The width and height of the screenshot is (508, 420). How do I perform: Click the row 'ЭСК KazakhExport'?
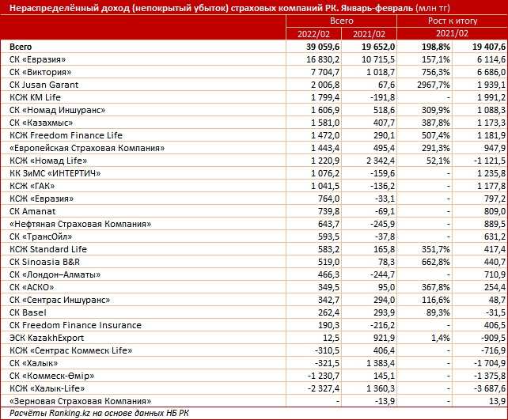(47, 338)
